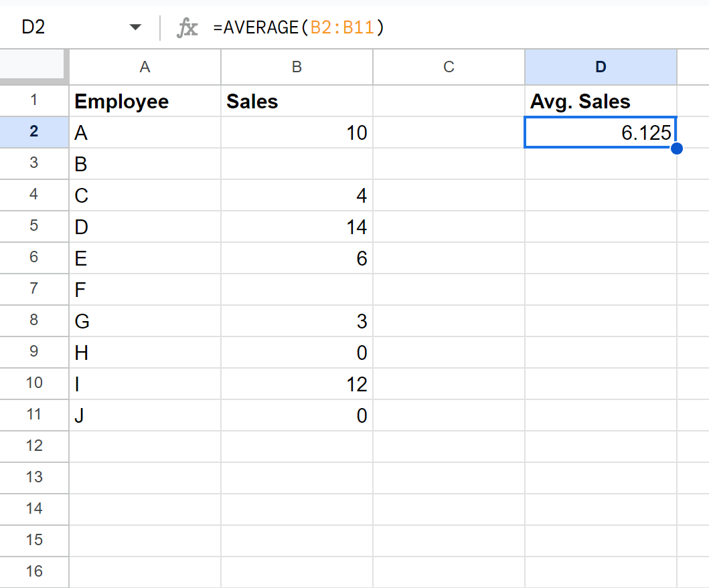This screenshot has height=588, width=709.
Task: Select row 13 header
Action: coord(34,477)
